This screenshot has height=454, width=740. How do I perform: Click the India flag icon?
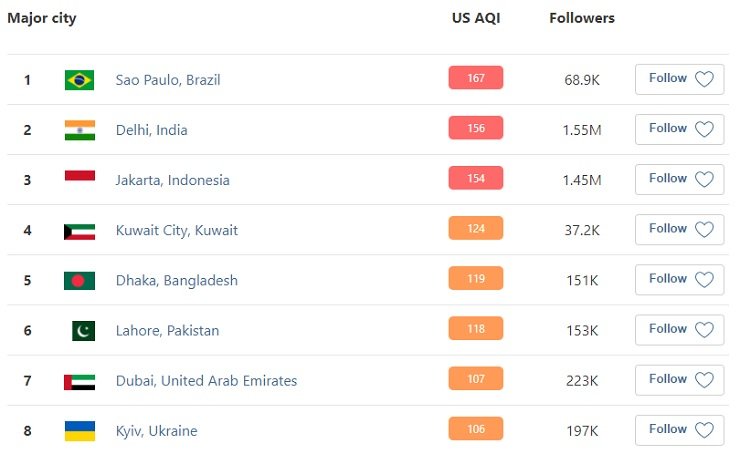[x=79, y=130]
